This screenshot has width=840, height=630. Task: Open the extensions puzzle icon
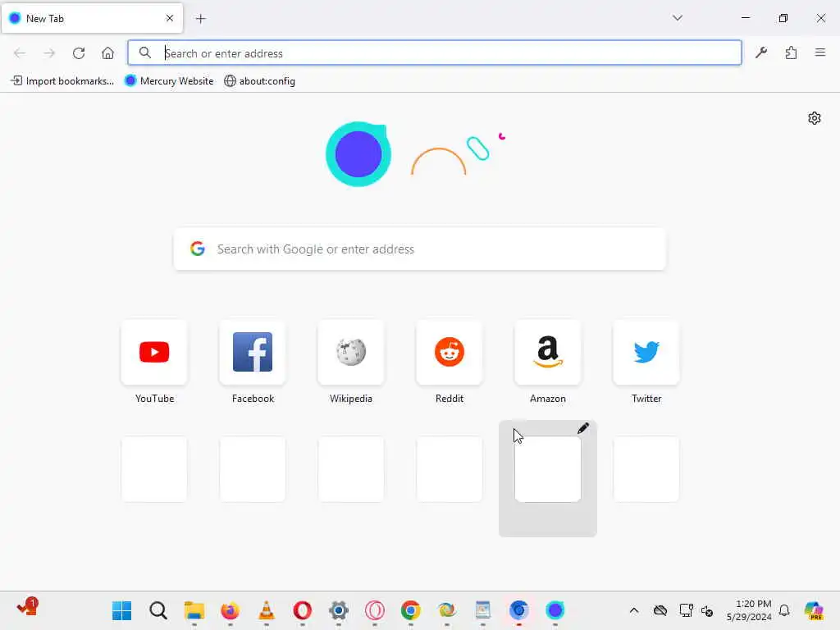[x=791, y=52]
